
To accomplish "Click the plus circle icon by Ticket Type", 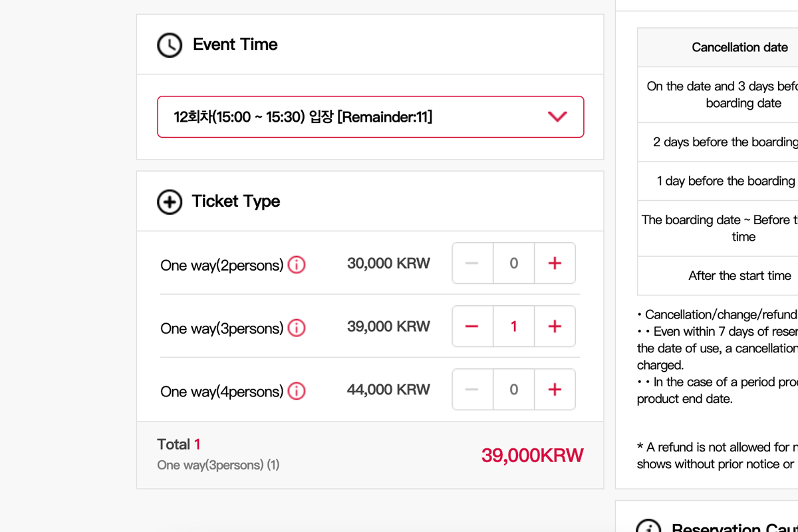I will tap(170, 201).
